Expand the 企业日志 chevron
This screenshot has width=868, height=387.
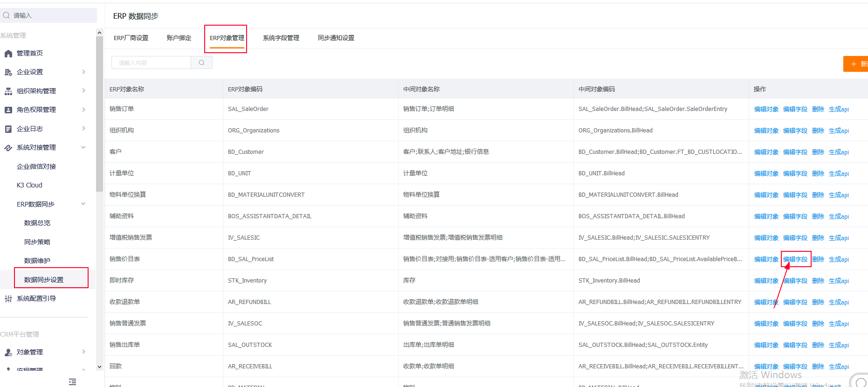84,128
